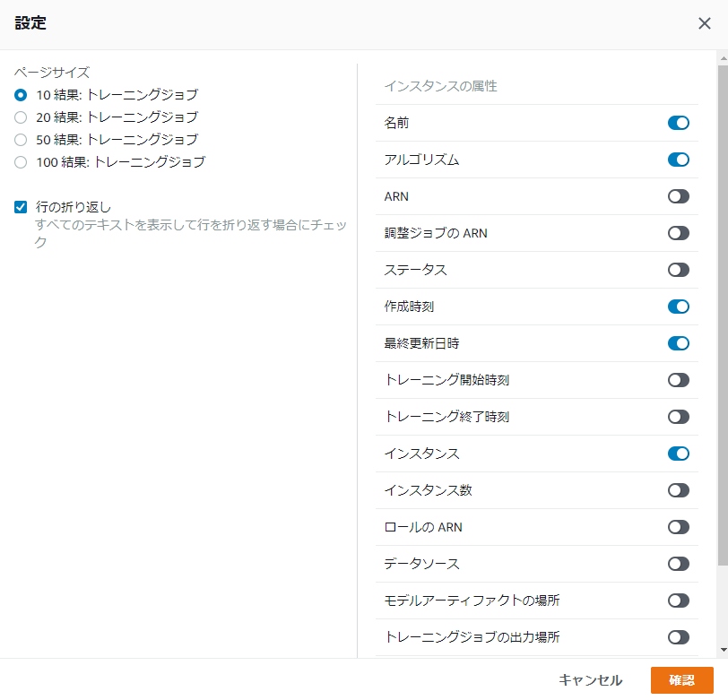Confirm settings with the 確認 button

(x=681, y=680)
